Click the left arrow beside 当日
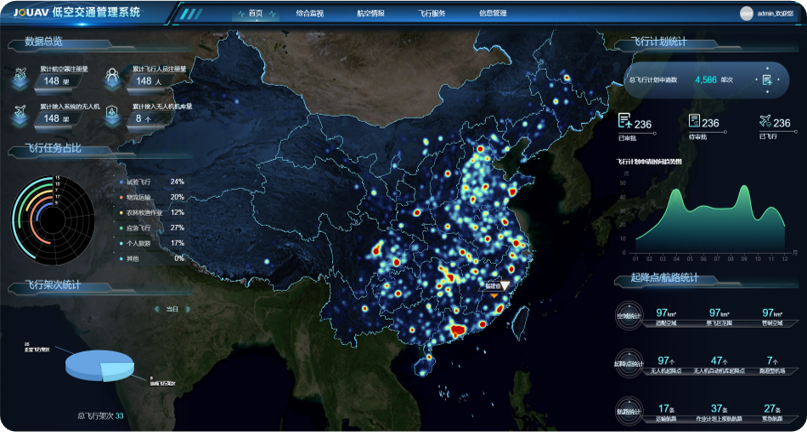 pos(157,309)
